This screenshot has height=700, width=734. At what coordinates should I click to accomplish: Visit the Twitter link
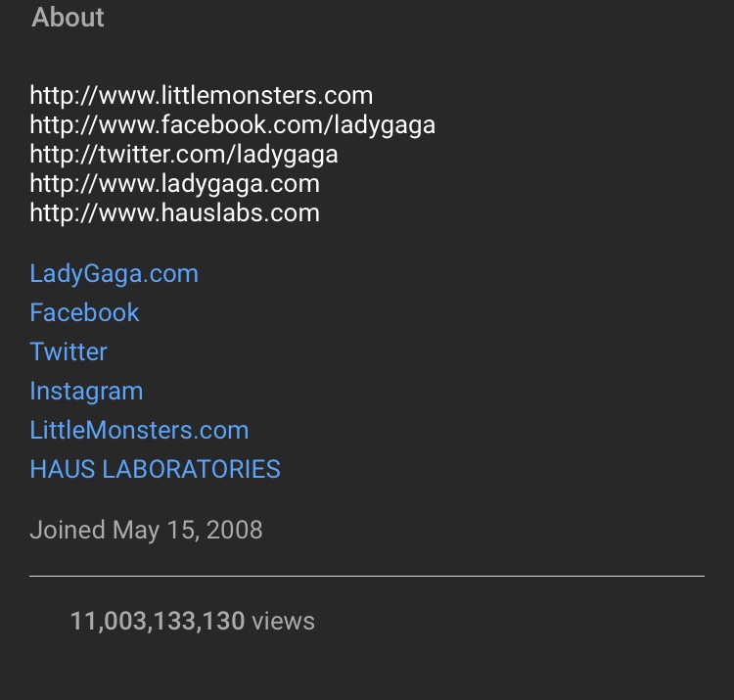click(69, 351)
